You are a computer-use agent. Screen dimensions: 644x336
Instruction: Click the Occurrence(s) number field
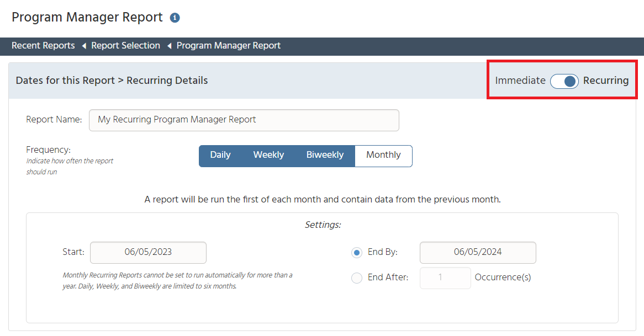pos(445,278)
